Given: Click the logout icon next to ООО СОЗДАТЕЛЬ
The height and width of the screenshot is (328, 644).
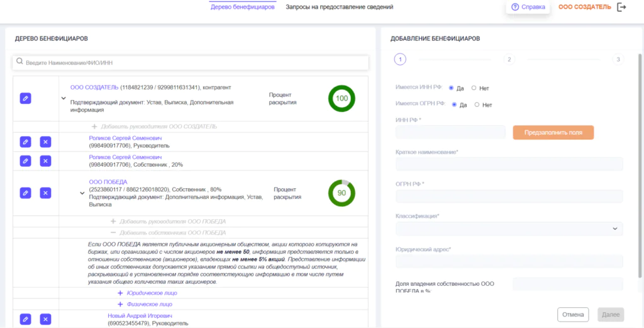Looking at the screenshot, I should pyautogui.click(x=622, y=7).
